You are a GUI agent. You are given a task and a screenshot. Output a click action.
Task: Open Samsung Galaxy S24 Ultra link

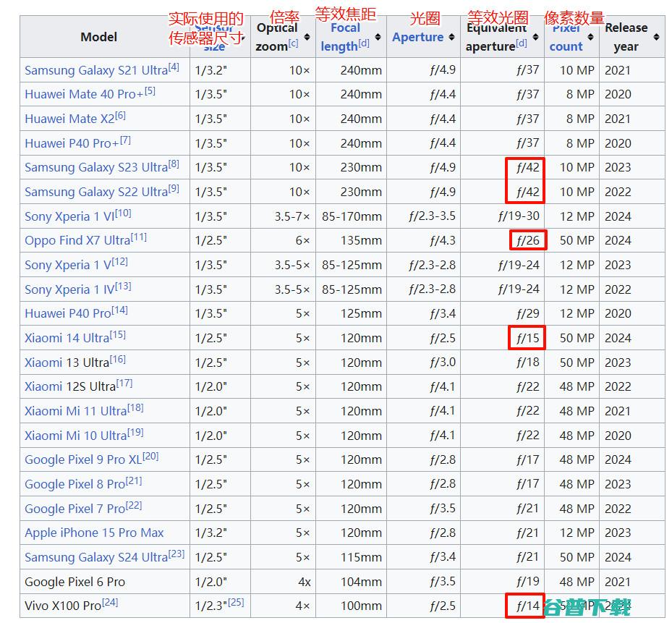coord(96,557)
